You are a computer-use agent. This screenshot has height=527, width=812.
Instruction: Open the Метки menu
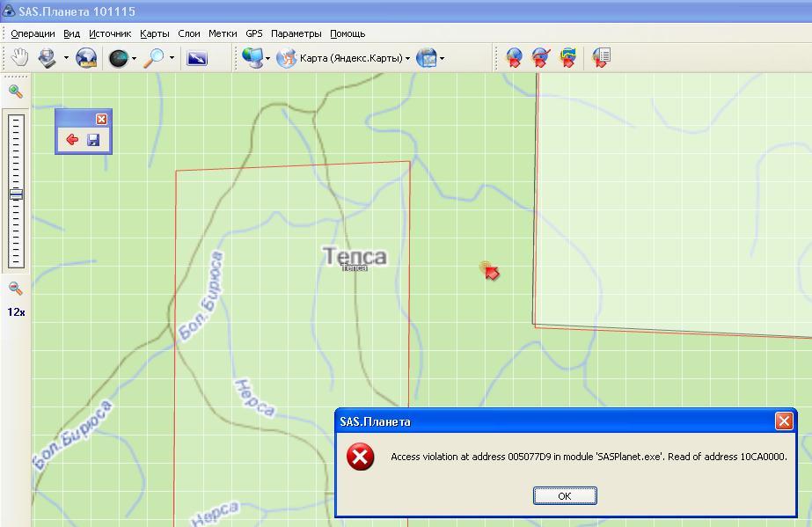223,33
